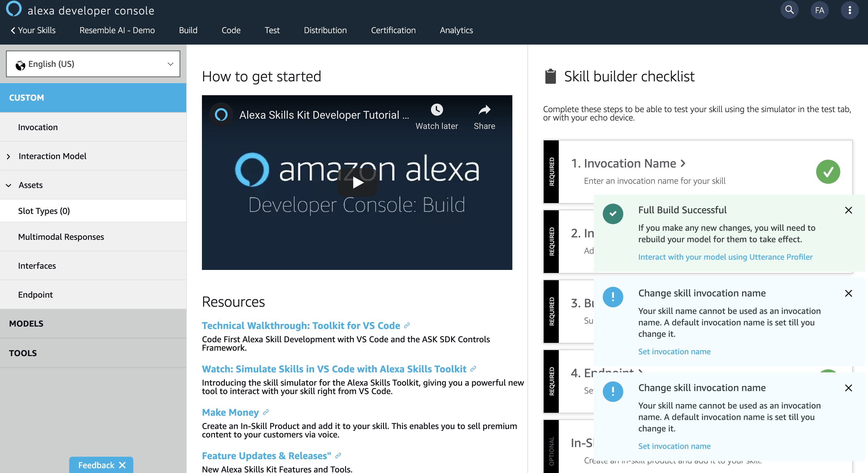The width and height of the screenshot is (868, 473).
Task: Click the Resemble AI - Demo skill name
Action: click(x=117, y=30)
